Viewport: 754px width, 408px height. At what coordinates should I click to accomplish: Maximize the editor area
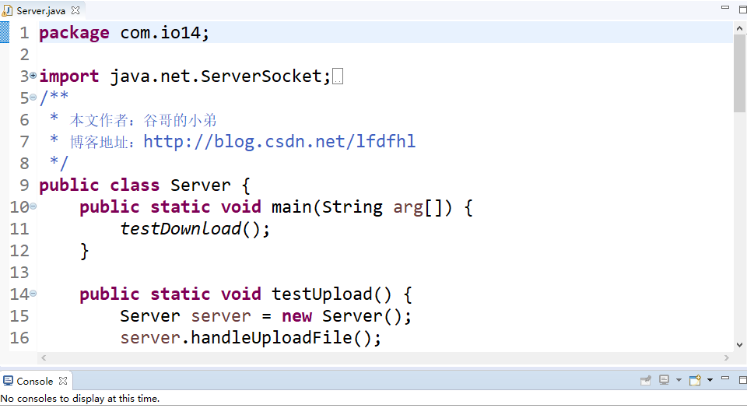[x=741, y=9]
